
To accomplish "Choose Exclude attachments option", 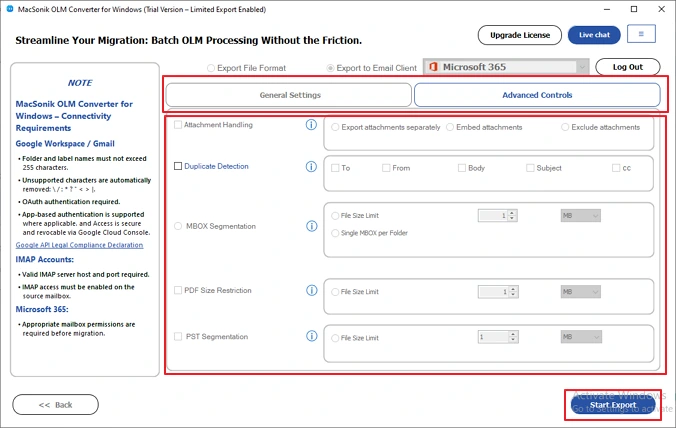I will pos(565,127).
